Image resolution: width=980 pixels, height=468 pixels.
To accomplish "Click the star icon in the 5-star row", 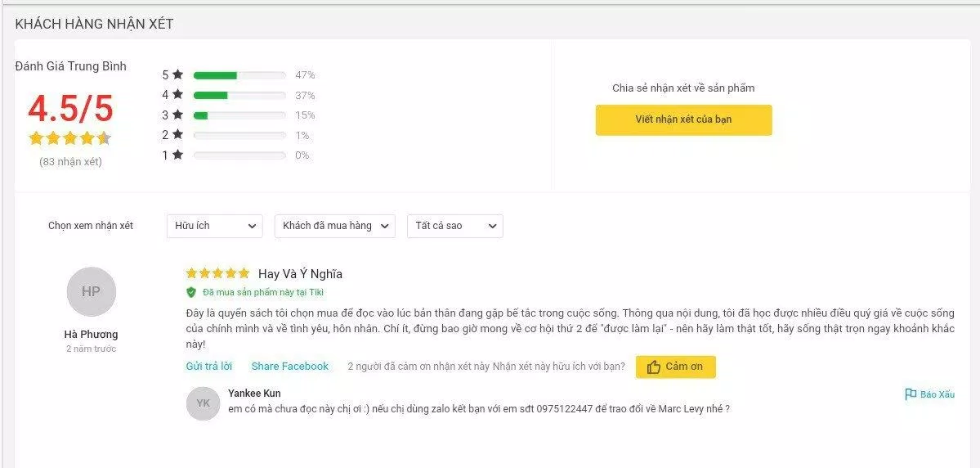I will (177, 74).
